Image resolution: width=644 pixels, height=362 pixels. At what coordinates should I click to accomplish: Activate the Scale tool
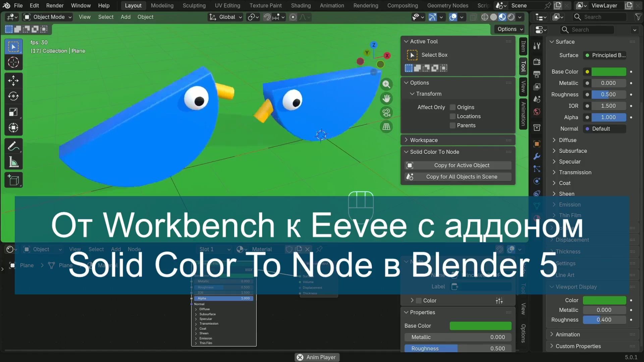pyautogui.click(x=13, y=112)
